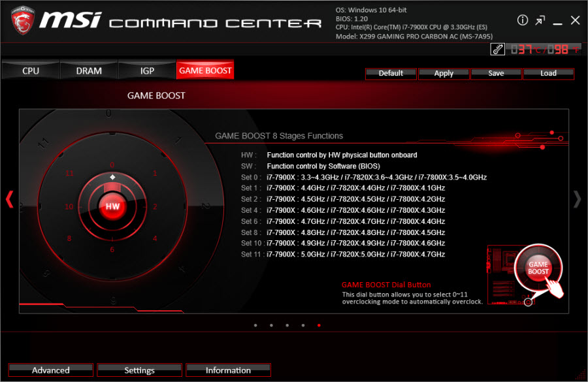
Task: Switch to the DRAM tab
Action: click(x=89, y=71)
